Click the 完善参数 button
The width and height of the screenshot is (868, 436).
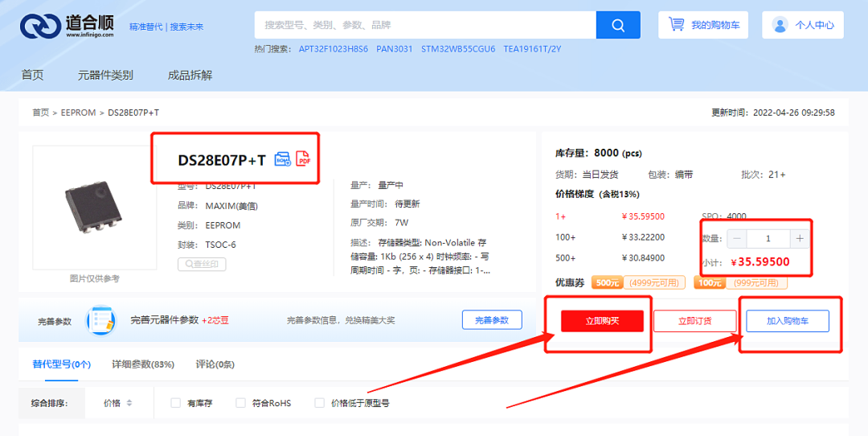(492, 319)
